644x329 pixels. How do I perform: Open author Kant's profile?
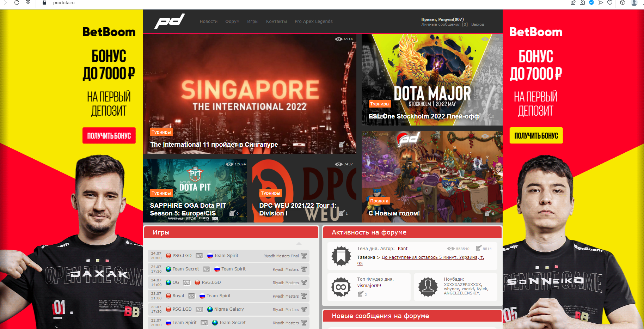(x=403, y=249)
